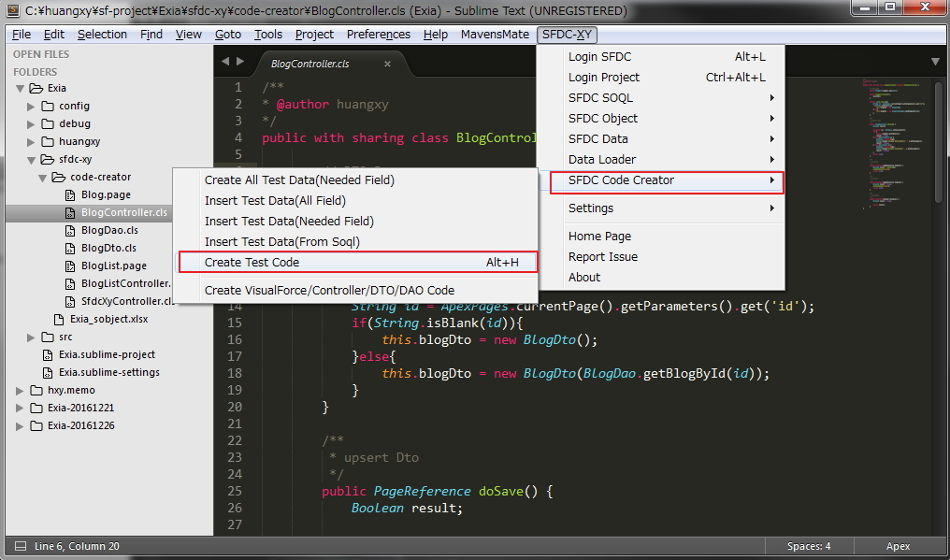Open the SFDC SOQL submenu
Image resolution: width=950 pixels, height=560 pixels.
point(661,98)
